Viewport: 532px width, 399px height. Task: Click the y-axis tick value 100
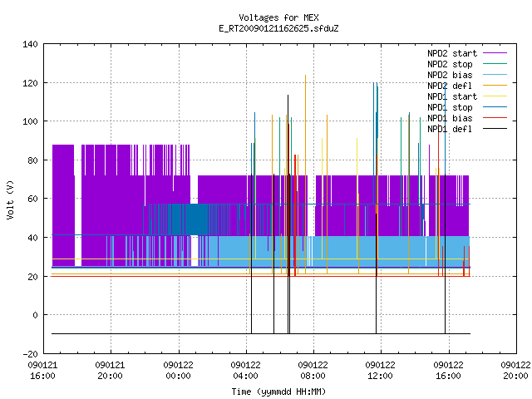[x=30, y=121]
